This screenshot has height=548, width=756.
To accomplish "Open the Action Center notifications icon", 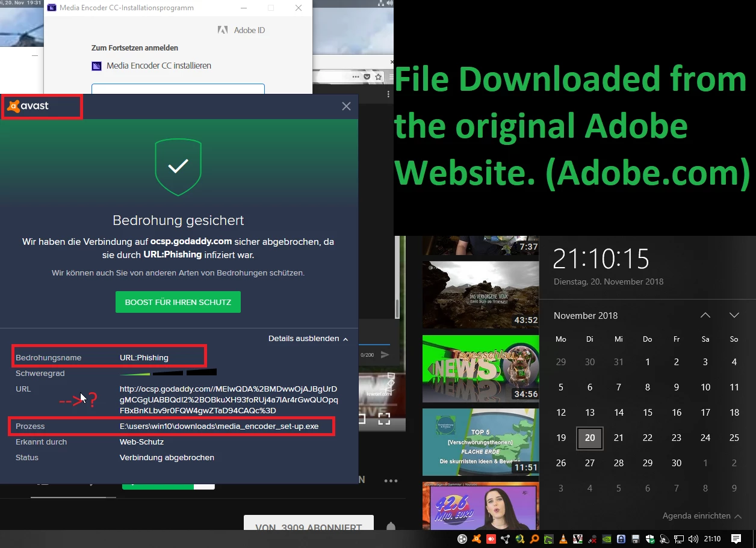I will coord(736,539).
